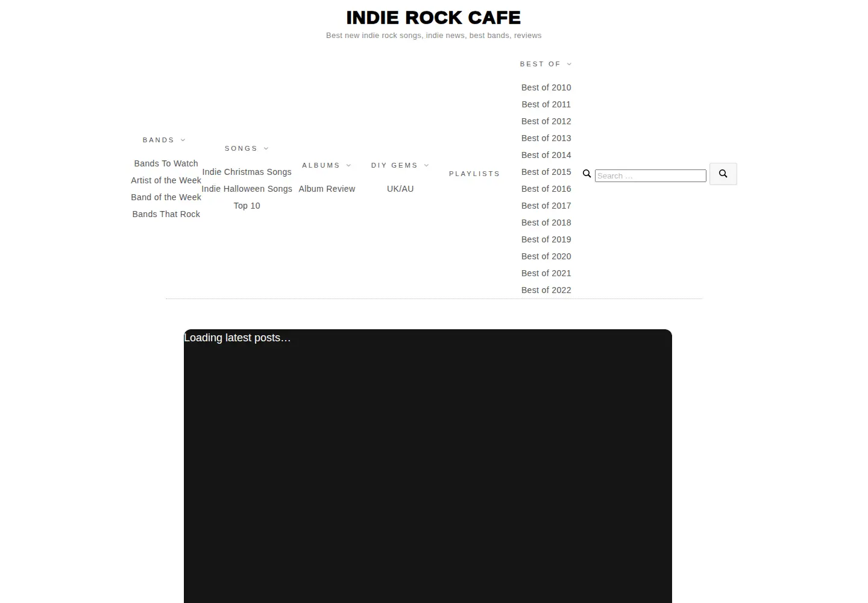Image resolution: width=868 pixels, height=603 pixels.
Task: Select Best of 2010
Action: (x=546, y=87)
